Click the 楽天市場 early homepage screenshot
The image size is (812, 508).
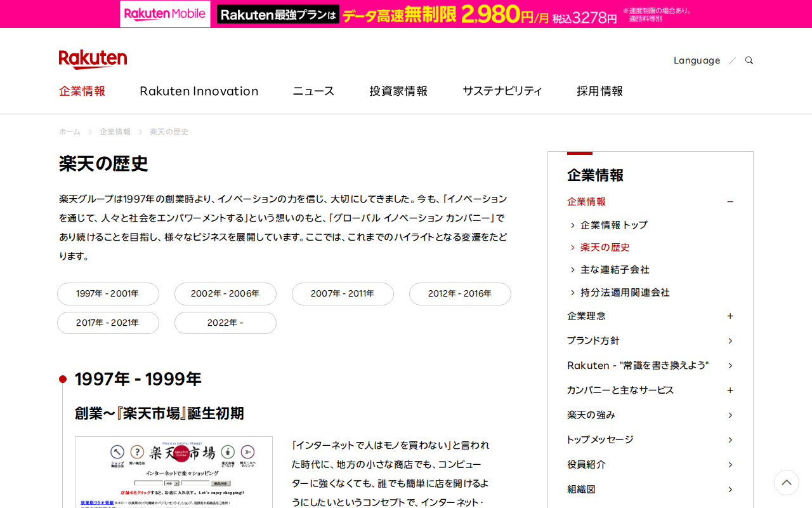tap(174, 472)
